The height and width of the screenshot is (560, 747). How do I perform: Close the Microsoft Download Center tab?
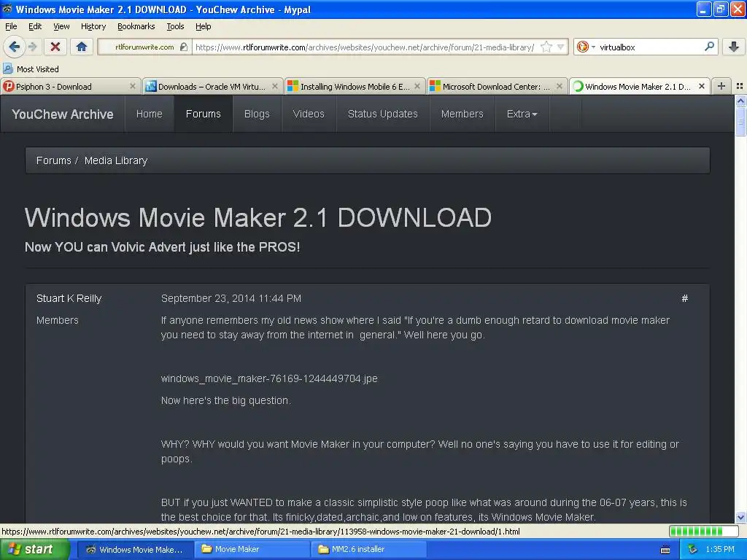click(x=560, y=86)
